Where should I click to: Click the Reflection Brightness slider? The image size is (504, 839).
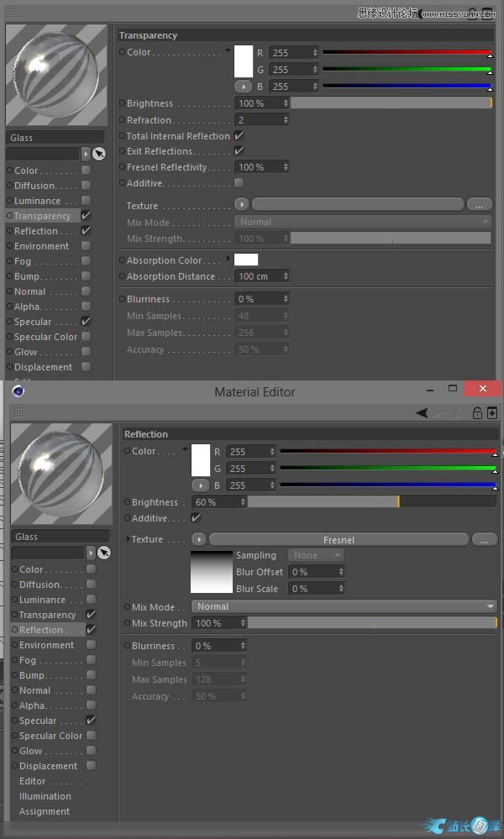(x=371, y=502)
